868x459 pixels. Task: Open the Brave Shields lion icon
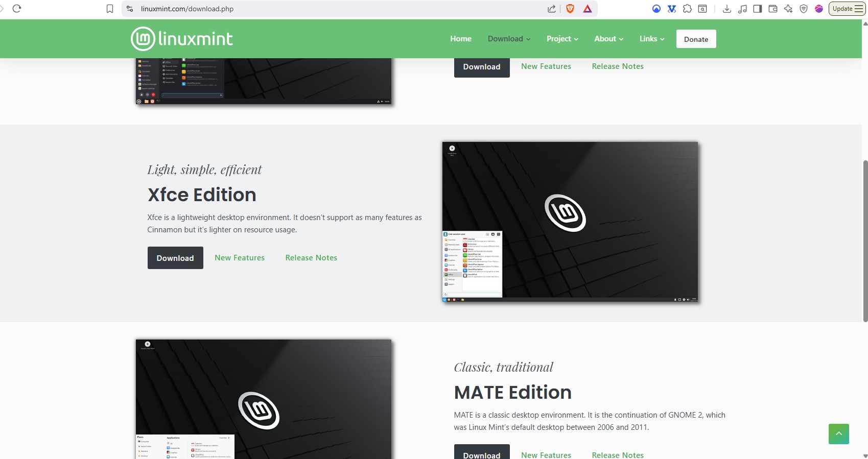(570, 9)
